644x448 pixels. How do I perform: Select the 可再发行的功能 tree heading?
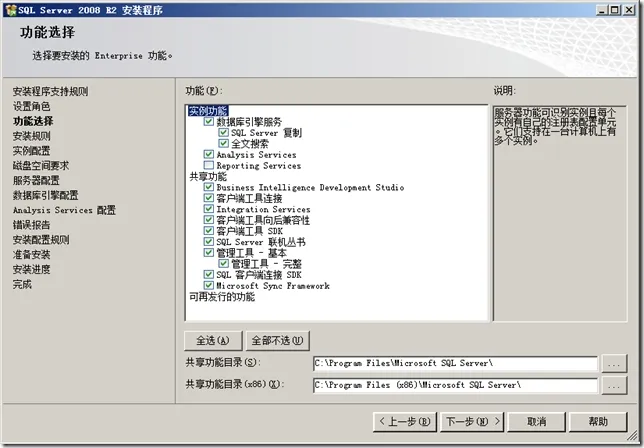click(x=222, y=296)
